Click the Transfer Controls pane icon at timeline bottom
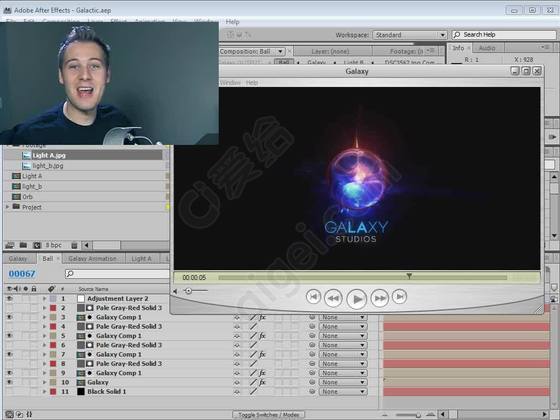This screenshot has width=560, height=420. [x=20, y=414]
